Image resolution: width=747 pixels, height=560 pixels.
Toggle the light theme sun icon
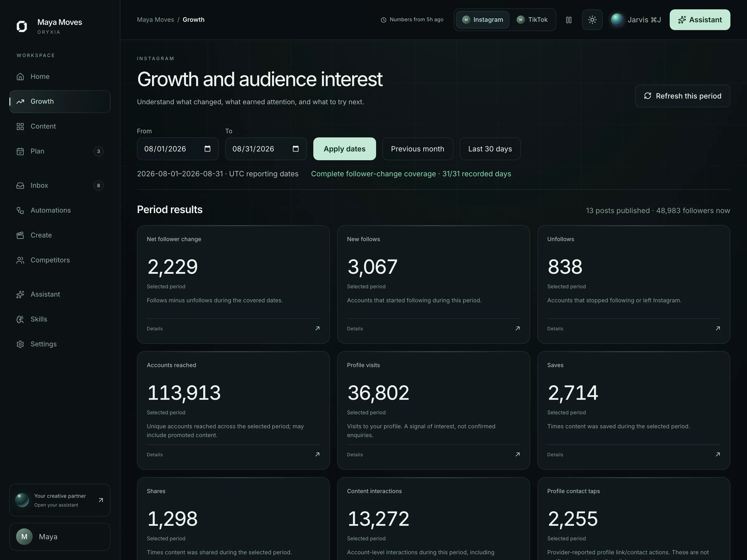pos(592,20)
